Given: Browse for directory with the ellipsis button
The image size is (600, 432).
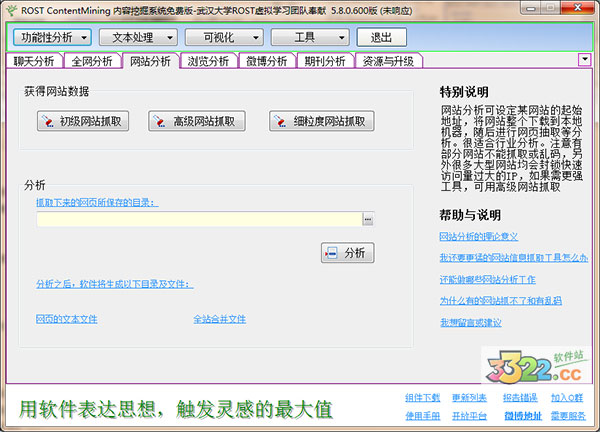Looking at the screenshot, I should [368, 219].
